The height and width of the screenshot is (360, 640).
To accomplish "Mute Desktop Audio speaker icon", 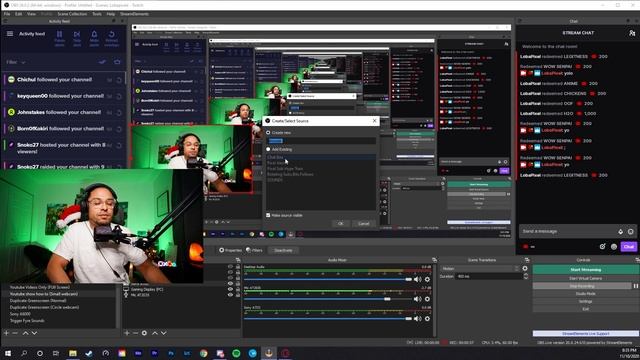I will click(418, 280).
